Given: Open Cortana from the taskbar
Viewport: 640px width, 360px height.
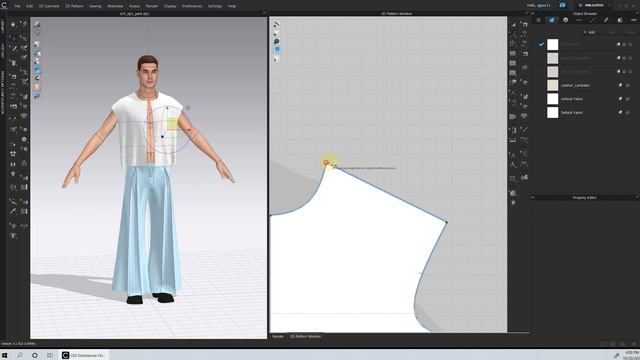Looking at the screenshot, I should pos(35,355).
